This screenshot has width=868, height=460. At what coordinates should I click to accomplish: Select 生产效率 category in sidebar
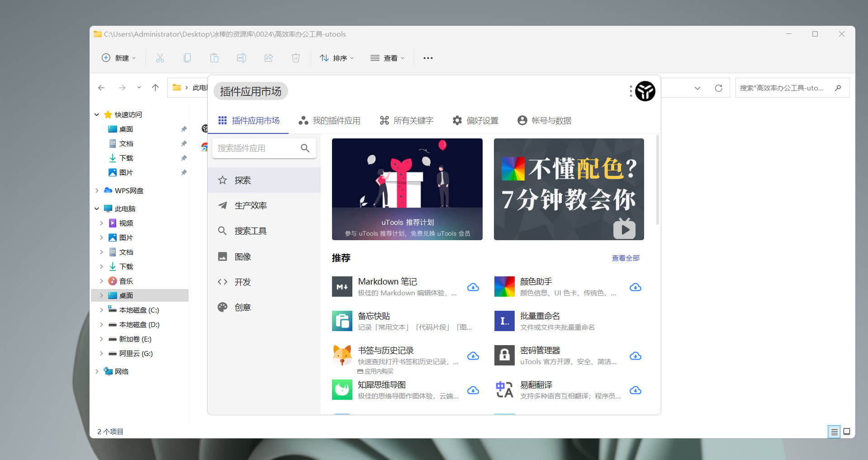coord(251,205)
